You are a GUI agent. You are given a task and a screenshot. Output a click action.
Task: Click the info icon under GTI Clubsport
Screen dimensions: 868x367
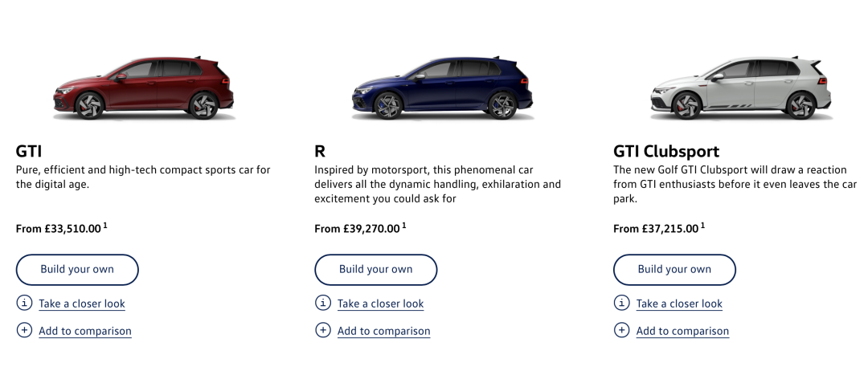[x=621, y=303]
